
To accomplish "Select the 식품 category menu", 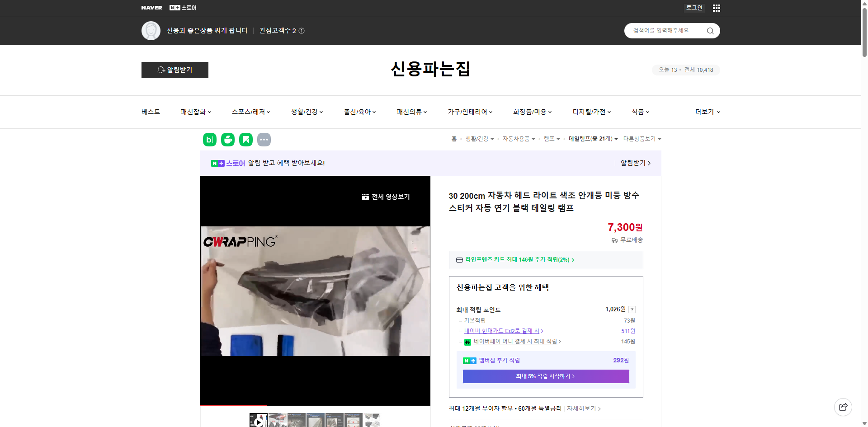I will click(x=640, y=112).
